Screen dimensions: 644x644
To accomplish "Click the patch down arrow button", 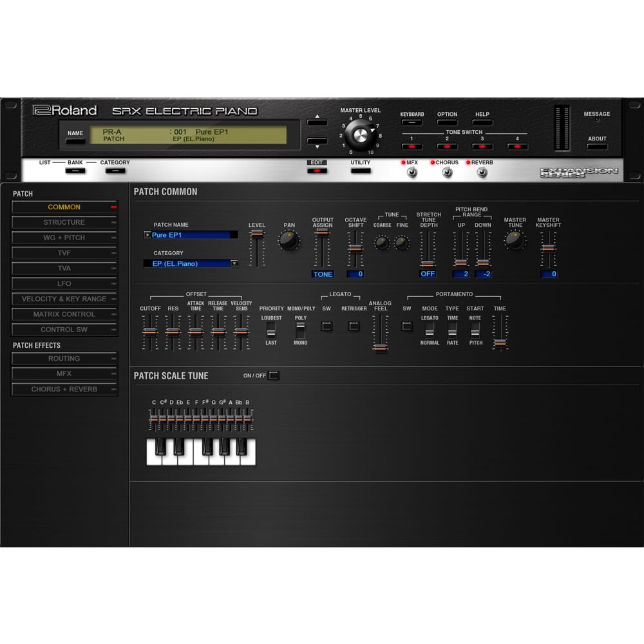I will point(317,141).
